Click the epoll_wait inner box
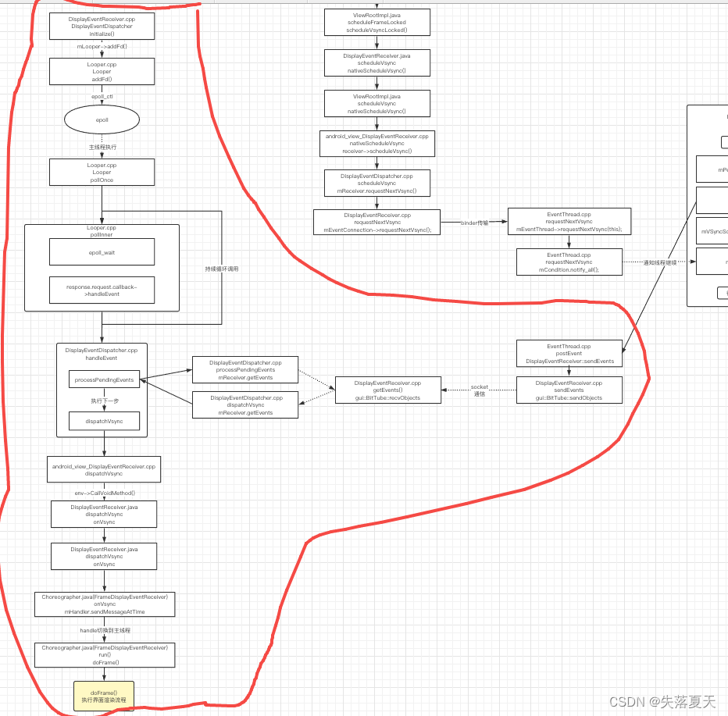 [x=101, y=251]
